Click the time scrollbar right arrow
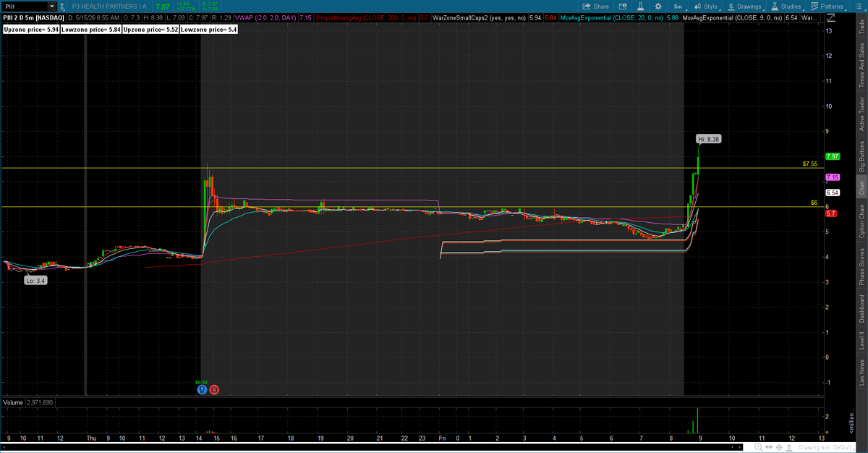 [740, 447]
